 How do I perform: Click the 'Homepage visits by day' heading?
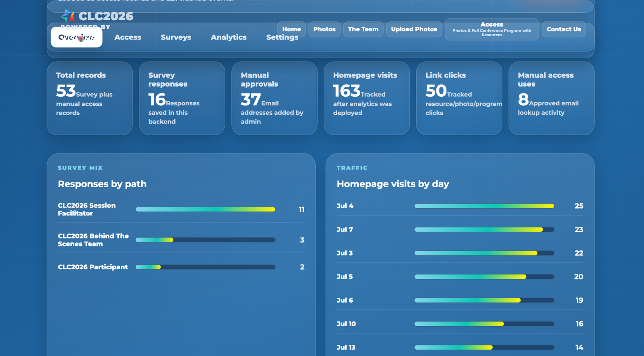point(393,184)
